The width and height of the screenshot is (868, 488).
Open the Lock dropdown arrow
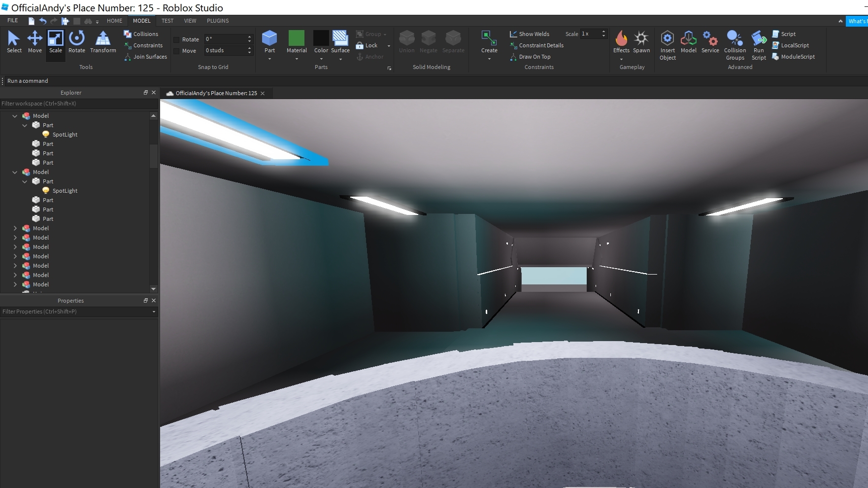pos(389,46)
